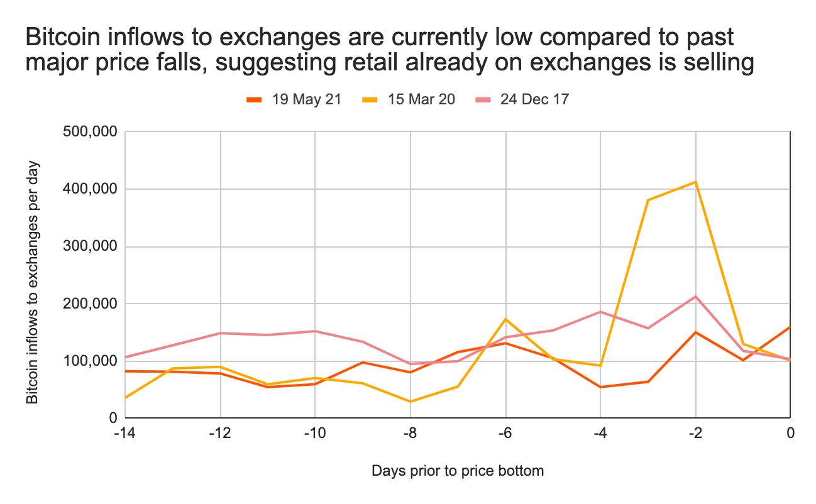Click the -2 x-axis tick label

[695, 433]
